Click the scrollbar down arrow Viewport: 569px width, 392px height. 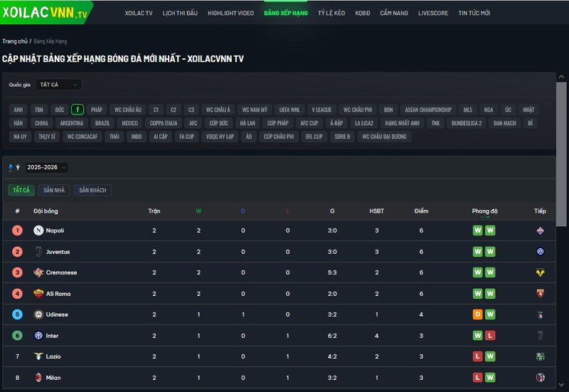click(x=561, y=385)
